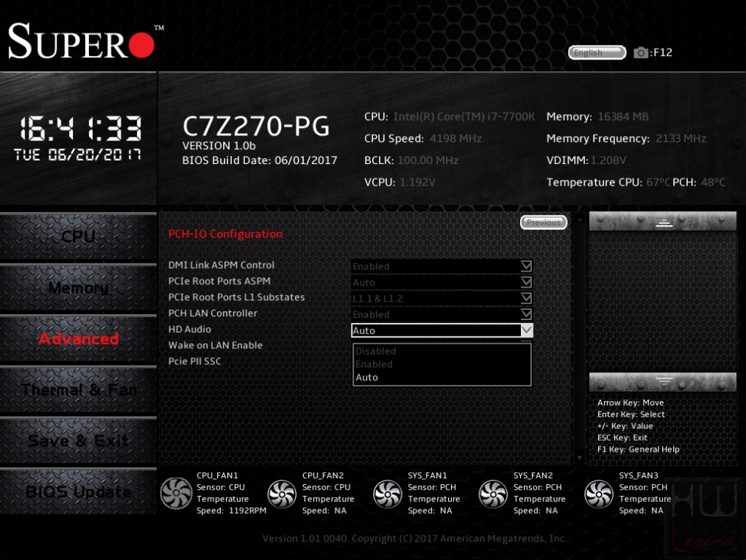The image size is (746, 560).
Task: Click the American Megatrends copyright line
Action: [x=414, y=539]
